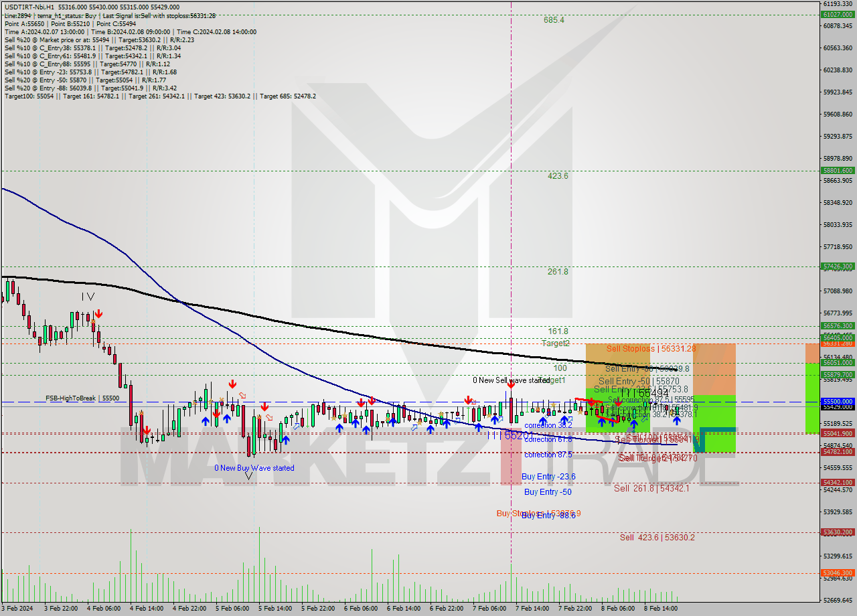The height and width of the screenshot is (616, 857).
Task: Select the Sell Stoploss | 56331.28 label
Action: pos(651,348)
